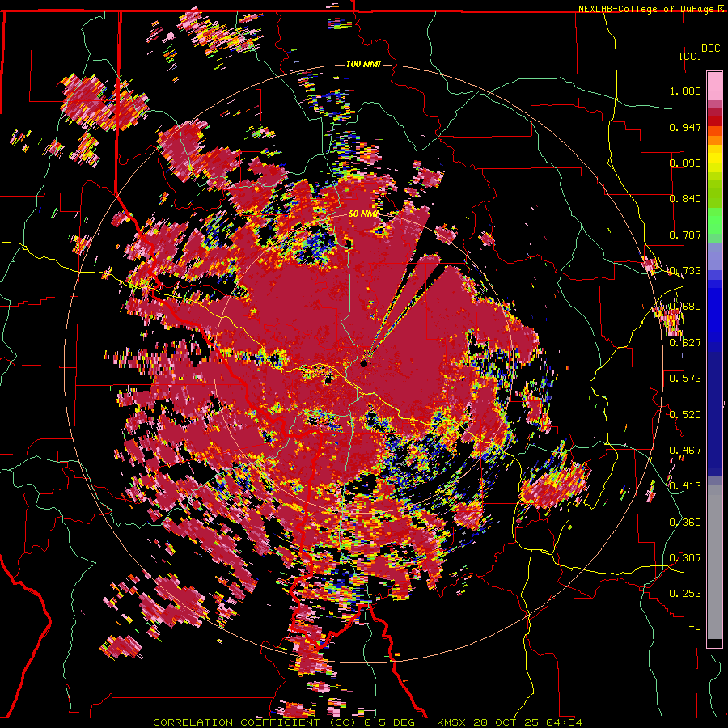Viewport: 728px width, 728px height.
Task: Click the 0.520 value on the color scale
Action: pos(685,414)
